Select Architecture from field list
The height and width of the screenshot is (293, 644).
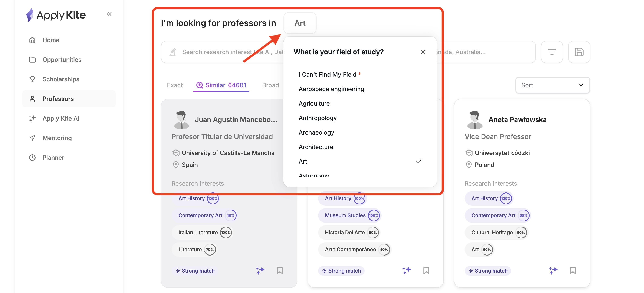[x=316, y=147]
